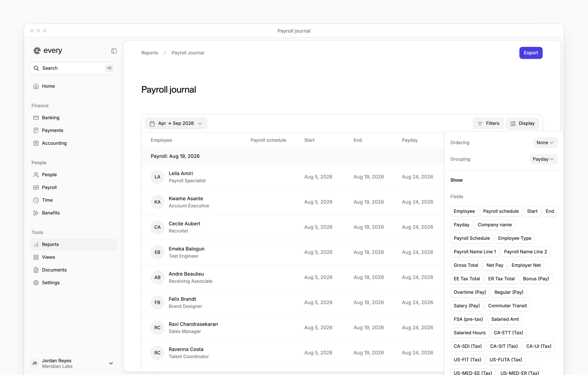This screenshot has height=375, width=588.
Task: Open the Display options panel button
Action: 522,123
